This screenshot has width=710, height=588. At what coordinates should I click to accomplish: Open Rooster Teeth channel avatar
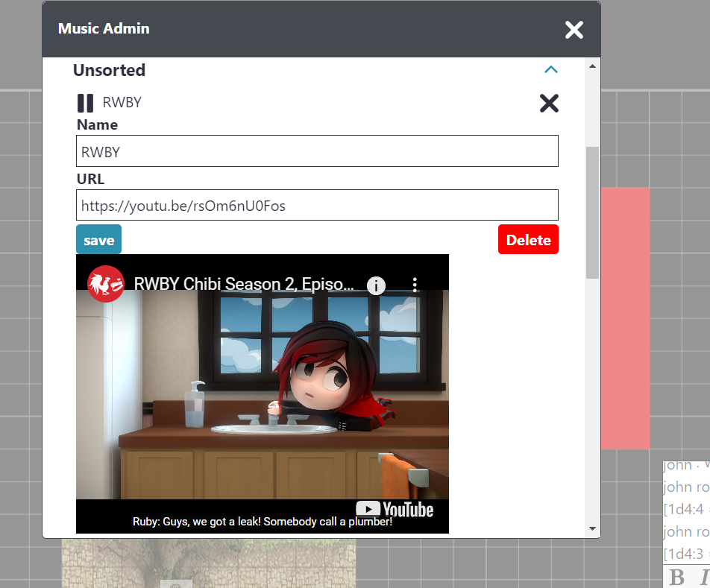tap(105, 284)
